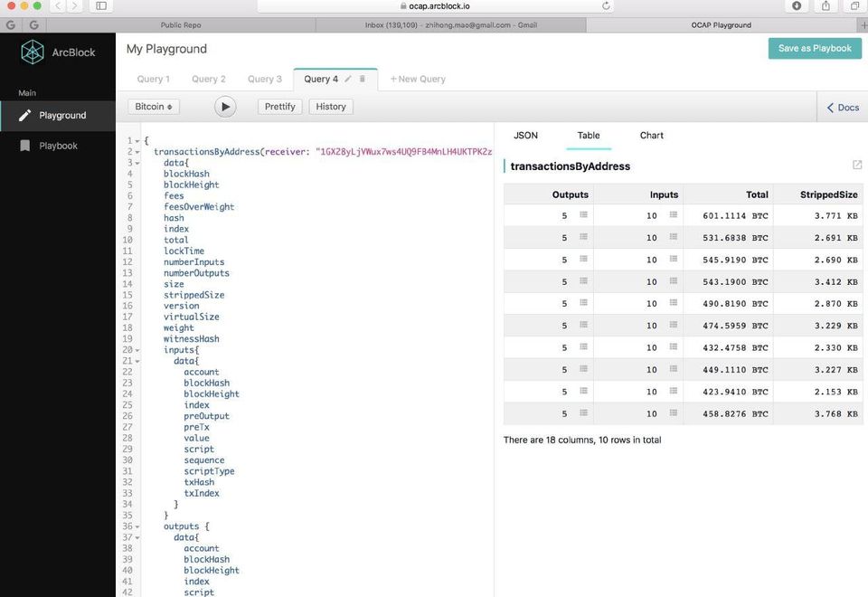
Task: Select the Query 2 tab
Action: pos(209,79)
